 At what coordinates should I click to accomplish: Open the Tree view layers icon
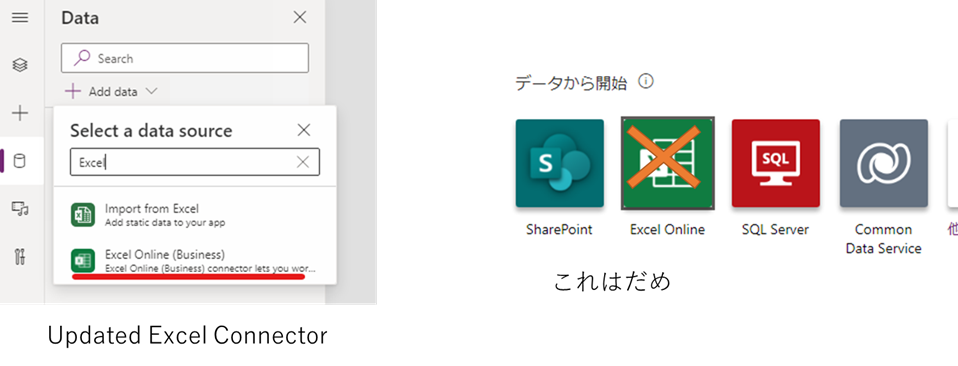(x=20, y=64)
